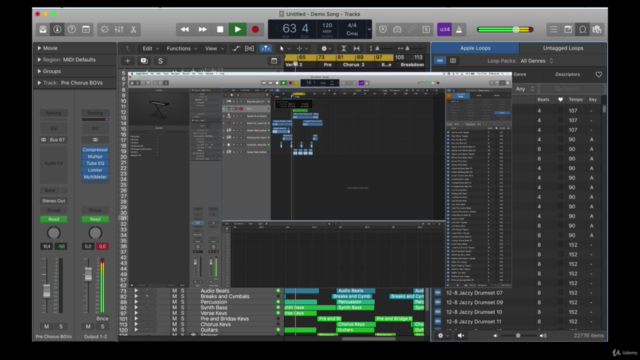Click the green Play button
Image resolution: width=640 pixels, height=360 pixels.
click(238, 29)
